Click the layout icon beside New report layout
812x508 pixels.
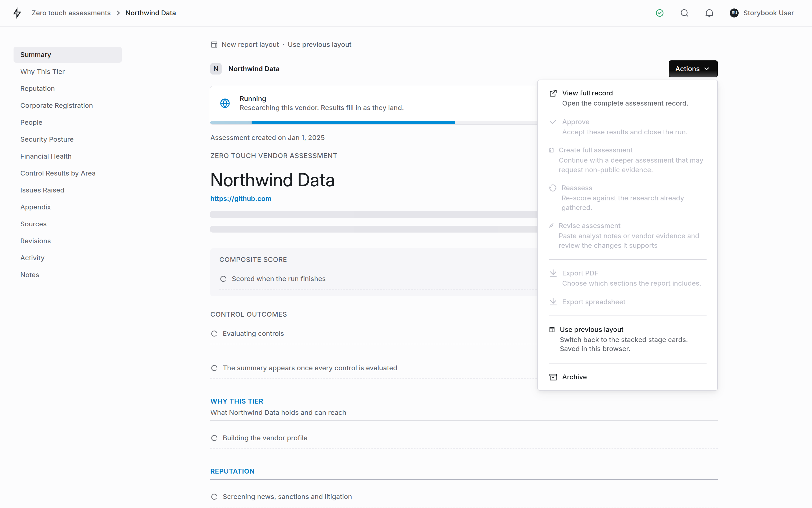214,45
